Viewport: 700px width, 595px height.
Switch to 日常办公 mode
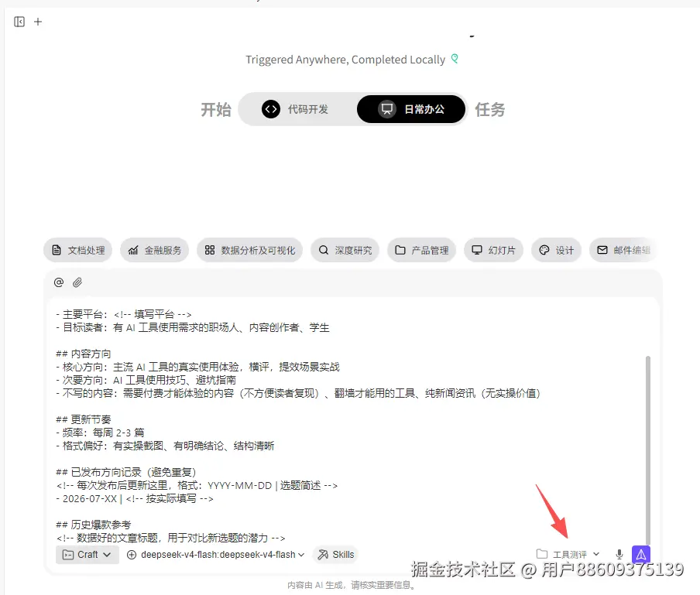[x=411, y=109]
